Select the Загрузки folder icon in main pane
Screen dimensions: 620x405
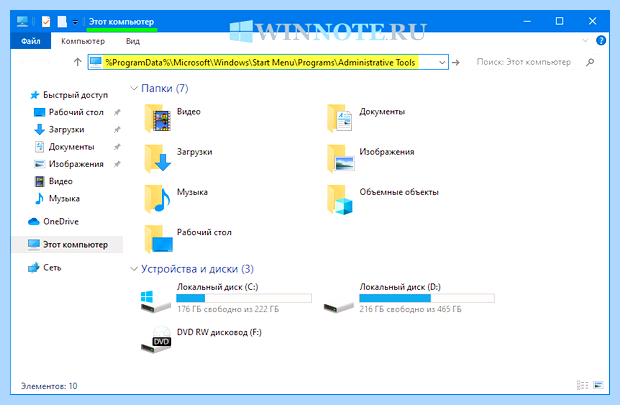pos(158,158)
